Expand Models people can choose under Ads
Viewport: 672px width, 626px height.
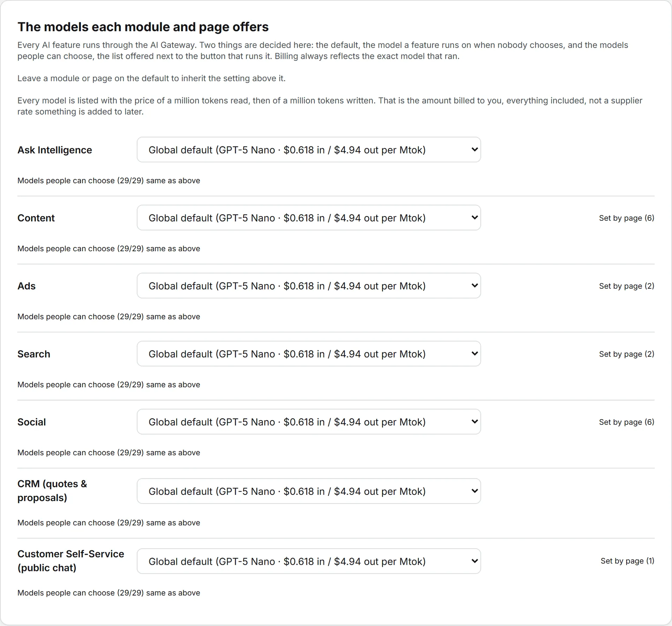pyautogui.click(x=109, y=317)
